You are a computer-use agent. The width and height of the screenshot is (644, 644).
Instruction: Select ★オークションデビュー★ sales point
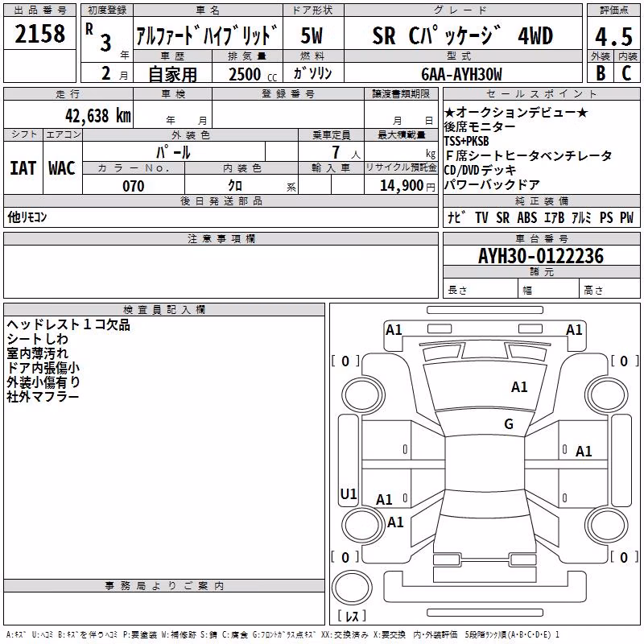click(516, 112)
